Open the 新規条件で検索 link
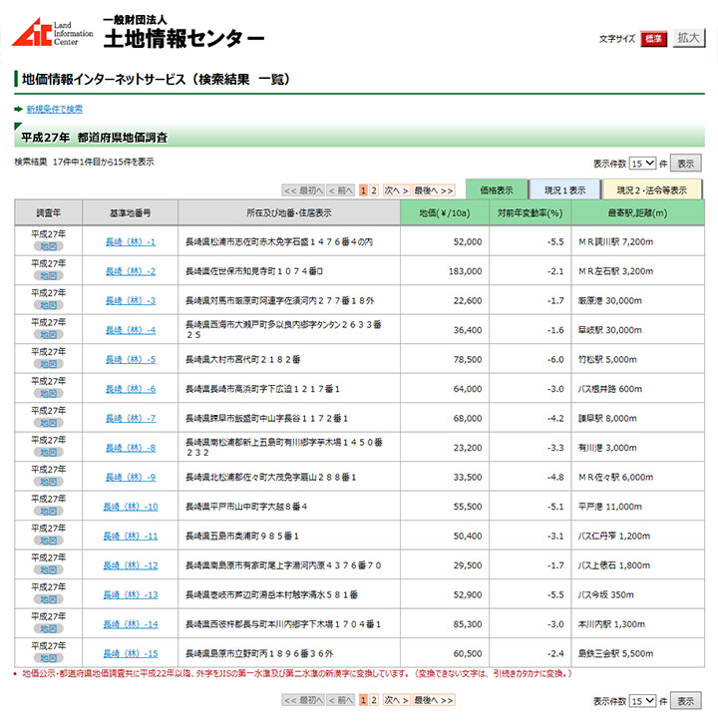Image resolution: width=718 pixels, height=728 pixels. [x=54, y=109]
